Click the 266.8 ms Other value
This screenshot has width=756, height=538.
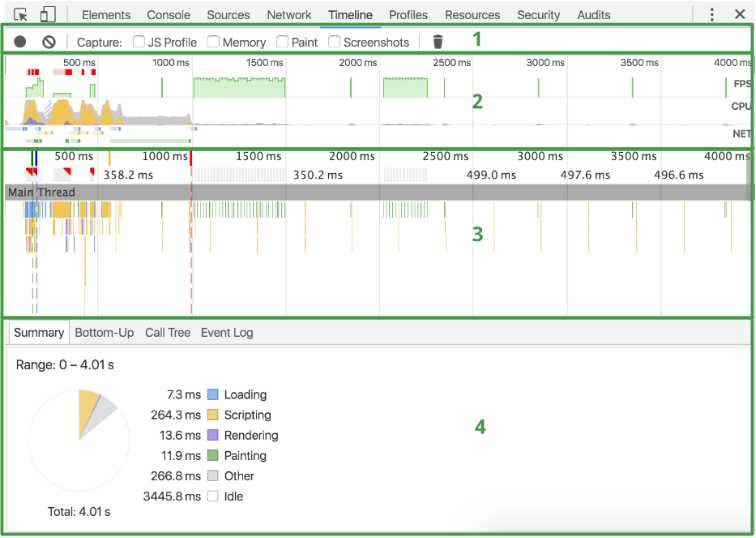click(176, 476)
